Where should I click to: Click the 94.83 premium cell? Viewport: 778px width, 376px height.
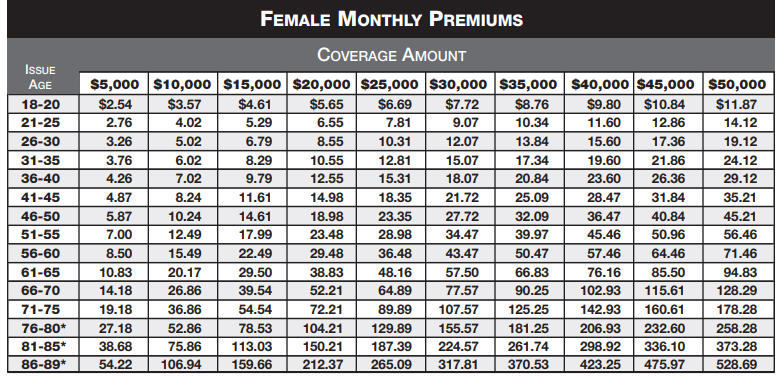pos(740,272)
